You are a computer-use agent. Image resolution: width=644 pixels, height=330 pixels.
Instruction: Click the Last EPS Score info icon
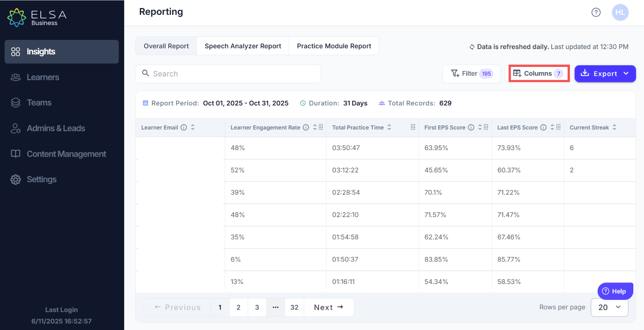[543, 127]
